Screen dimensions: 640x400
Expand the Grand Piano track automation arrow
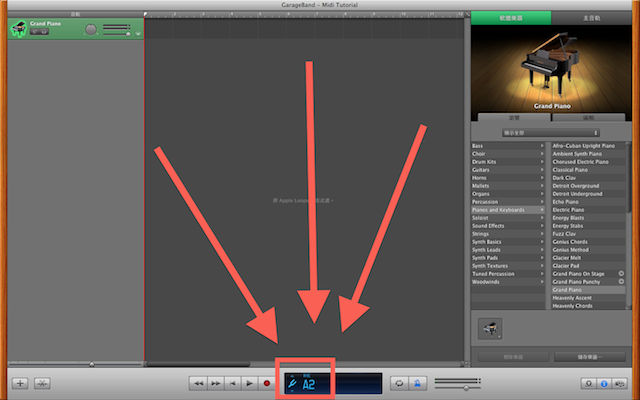(138, 33)
